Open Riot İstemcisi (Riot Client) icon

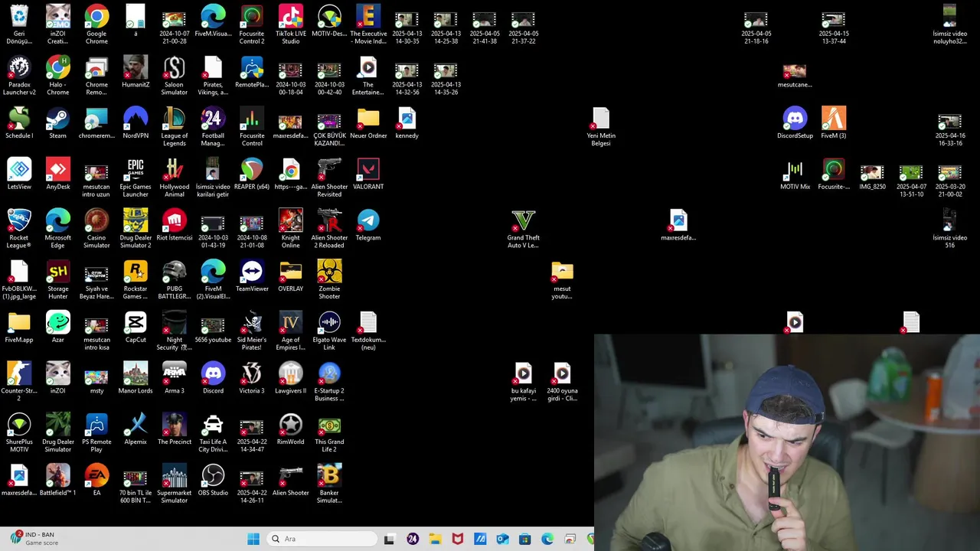tap(175, 224)
